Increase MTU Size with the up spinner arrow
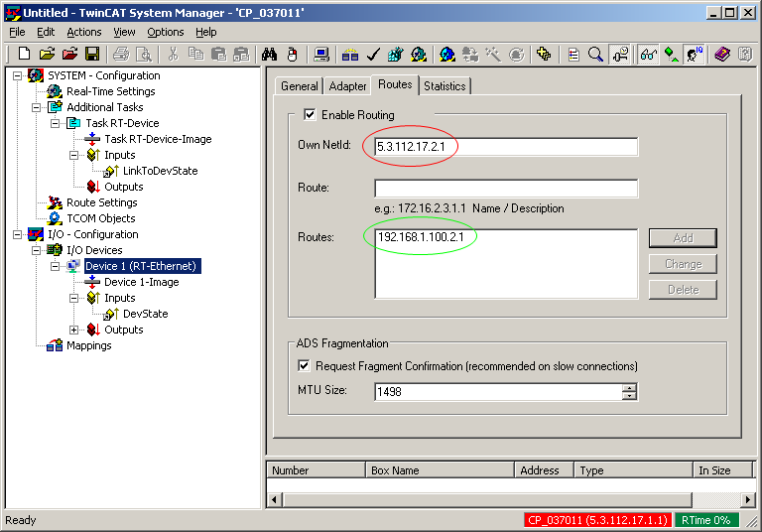762x532 pixels. coord(629,387)
